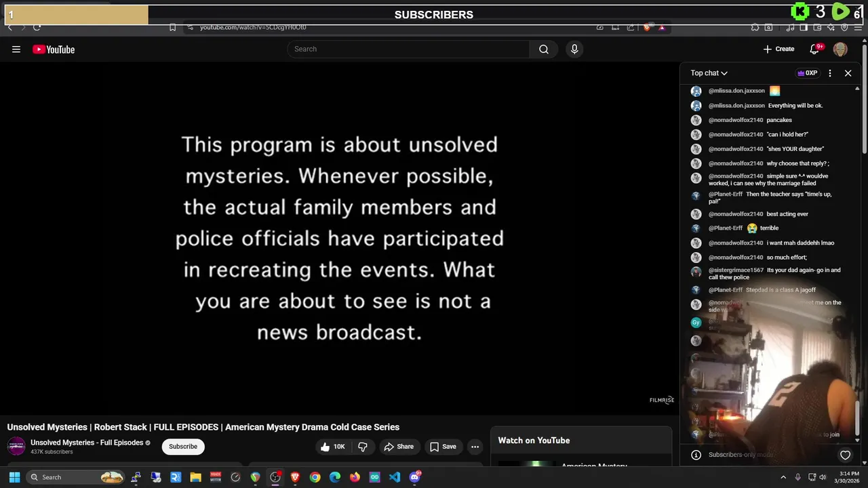The image size is (868, 488).
Task: Click message "Stepdad is a class A jagoff"
Action: (781, 290)
